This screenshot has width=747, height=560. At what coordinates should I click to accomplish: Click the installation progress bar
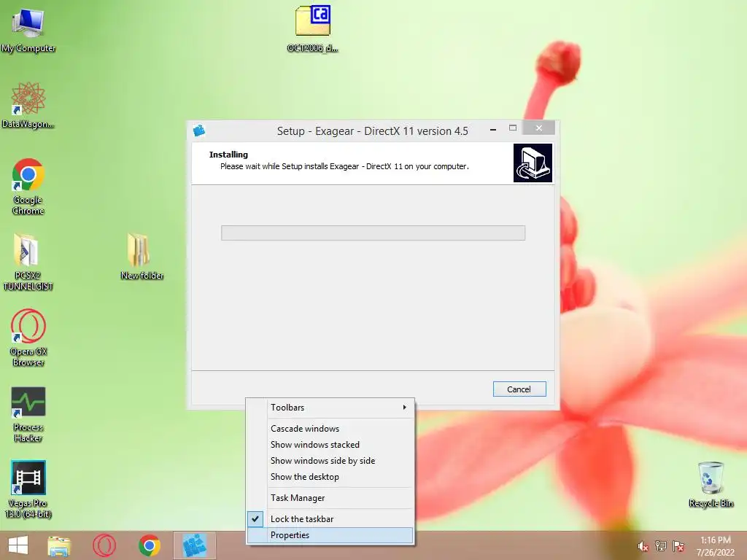click(373, 233)
